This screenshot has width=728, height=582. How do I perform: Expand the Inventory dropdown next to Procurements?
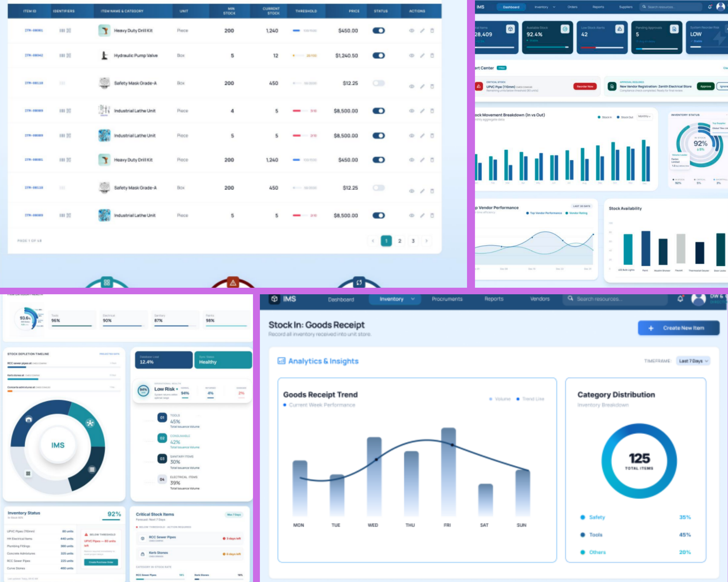[413, 299]
